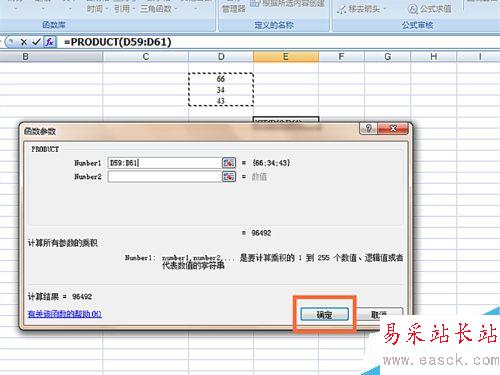The height and width of the screenshot is (375, 500).
Task: Open the 时间 function dropdown in ribbon
Action: (x=98, y=9)
